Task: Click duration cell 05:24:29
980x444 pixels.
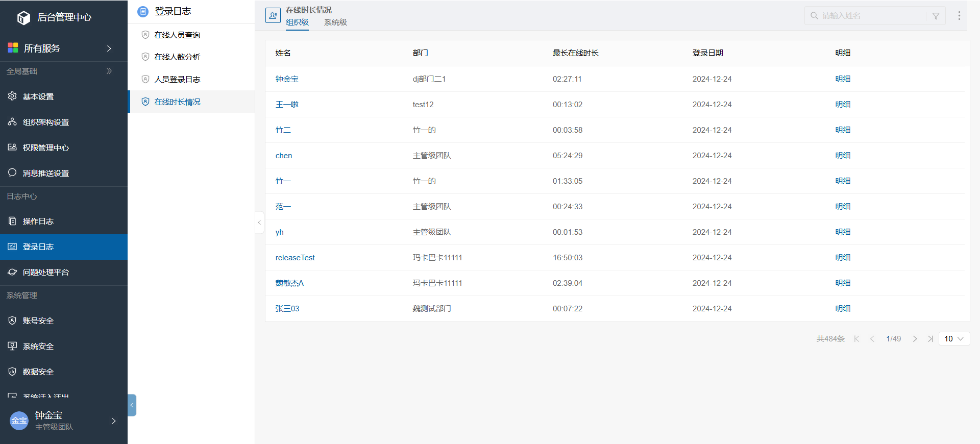Action: 568,156
